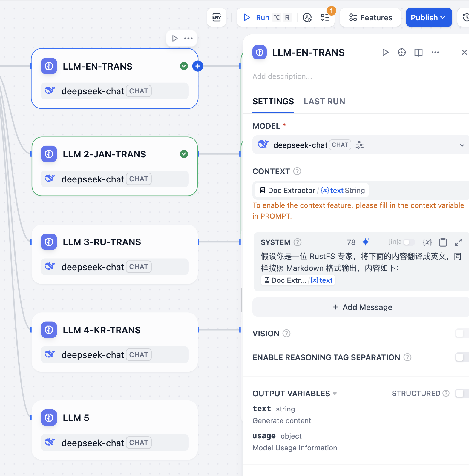Viewport: 469px width, 476px height.
Task: Enable the VISION toggle
Action: [x=462, y=333]
